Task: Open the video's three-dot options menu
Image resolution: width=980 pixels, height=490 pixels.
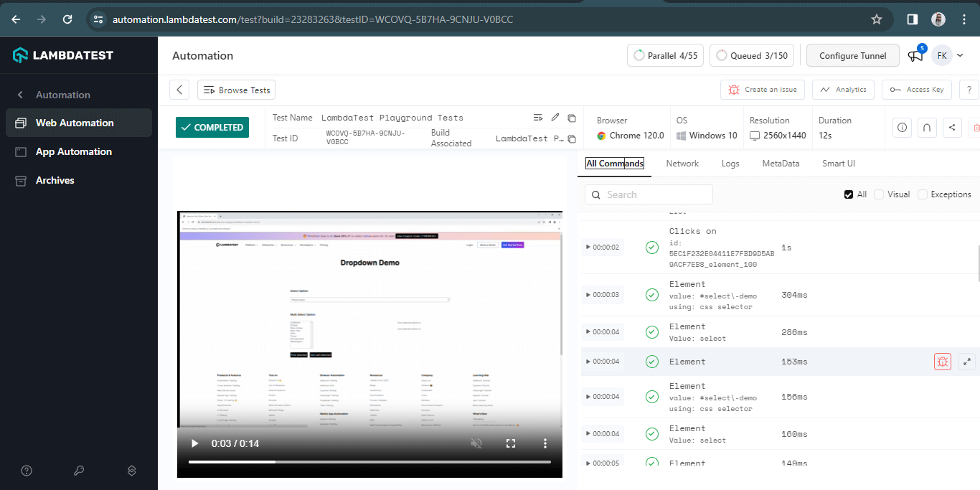Action: (x=545, y=443)
